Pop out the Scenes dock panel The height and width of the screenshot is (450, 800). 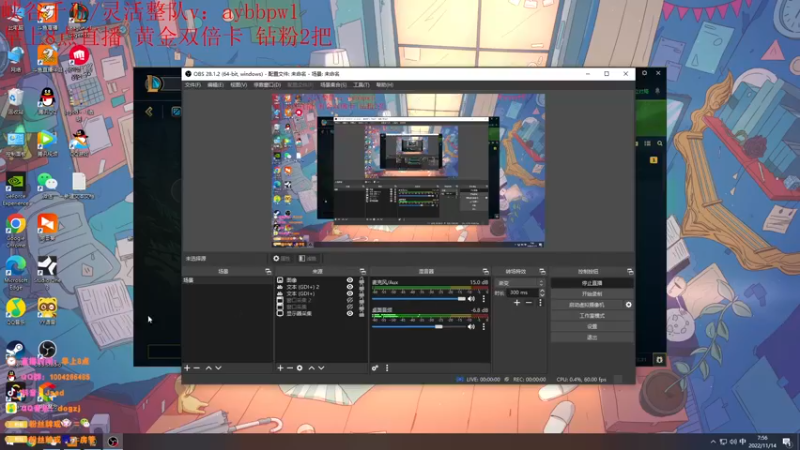click(268, 271)
